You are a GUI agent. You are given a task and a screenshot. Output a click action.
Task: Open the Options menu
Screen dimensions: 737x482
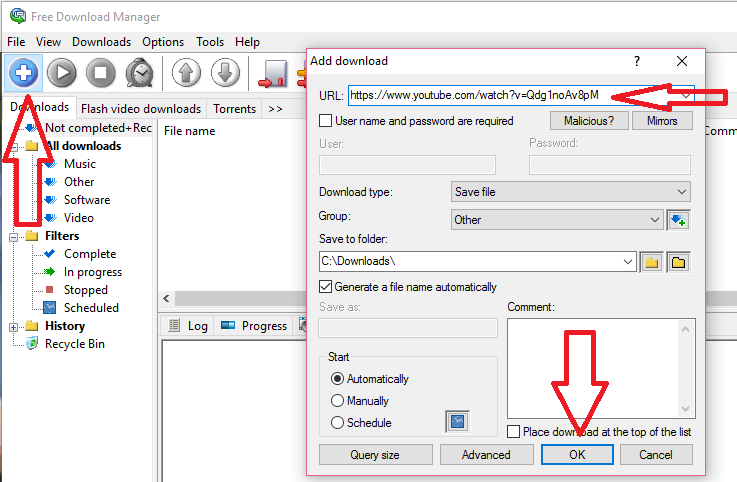click(163, 42)
